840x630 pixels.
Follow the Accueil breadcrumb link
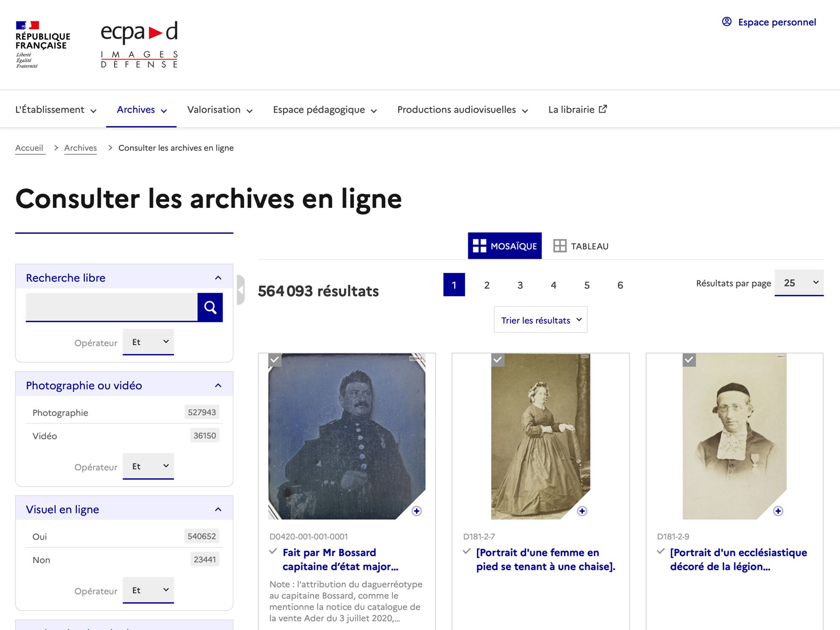pyautogui.click(x=29, y=148)
